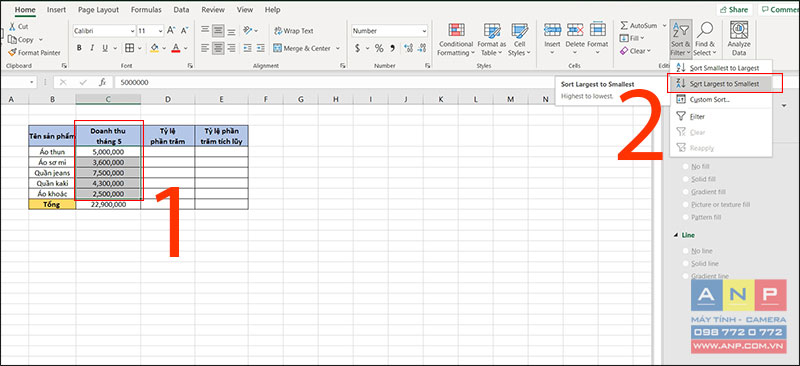This screenshot has width=800, height=366.
Task: Decrease cell indent
Action: click(247, 48)
